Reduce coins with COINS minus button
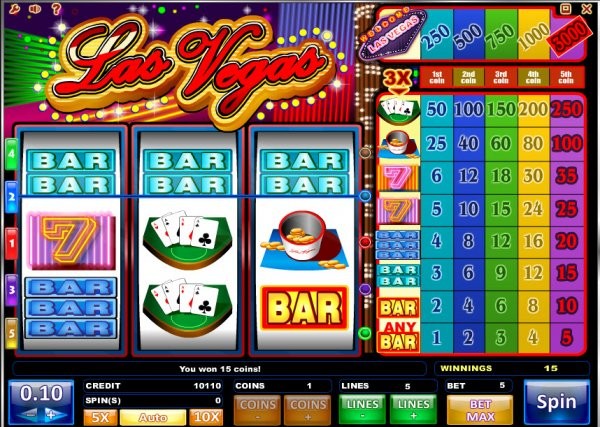 pos(258,410)
